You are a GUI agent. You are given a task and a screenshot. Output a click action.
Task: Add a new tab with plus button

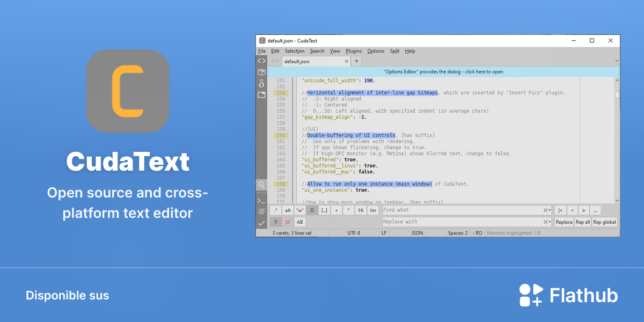[x=357, y=61]
